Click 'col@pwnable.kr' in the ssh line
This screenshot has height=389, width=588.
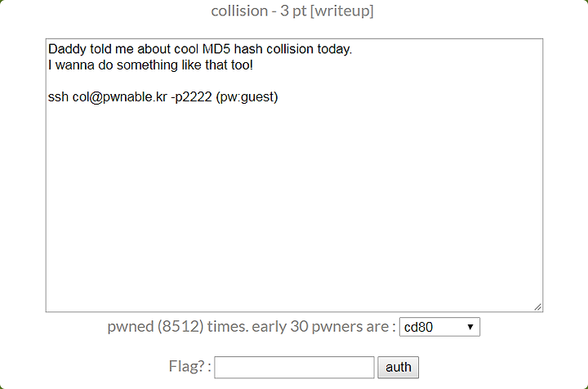[x=119, y=97]
